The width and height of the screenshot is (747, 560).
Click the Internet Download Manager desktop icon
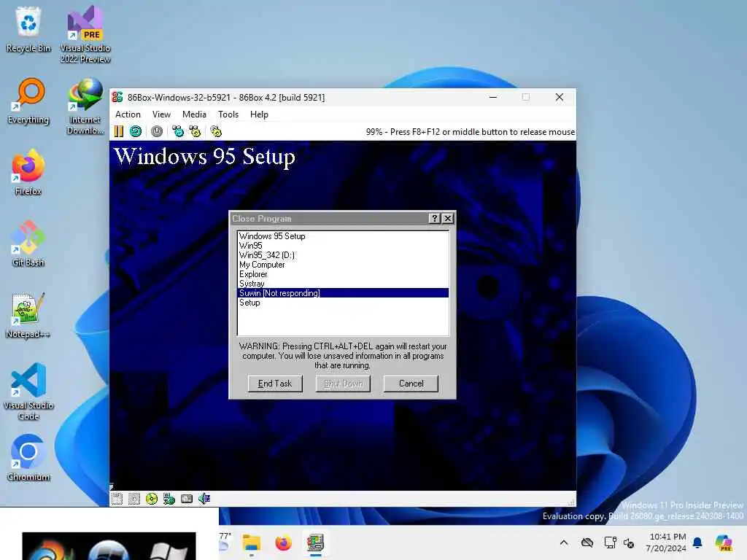[85, 106]
